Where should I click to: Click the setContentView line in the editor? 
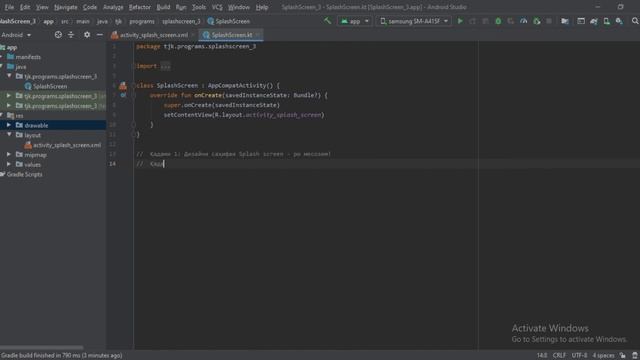244,115
